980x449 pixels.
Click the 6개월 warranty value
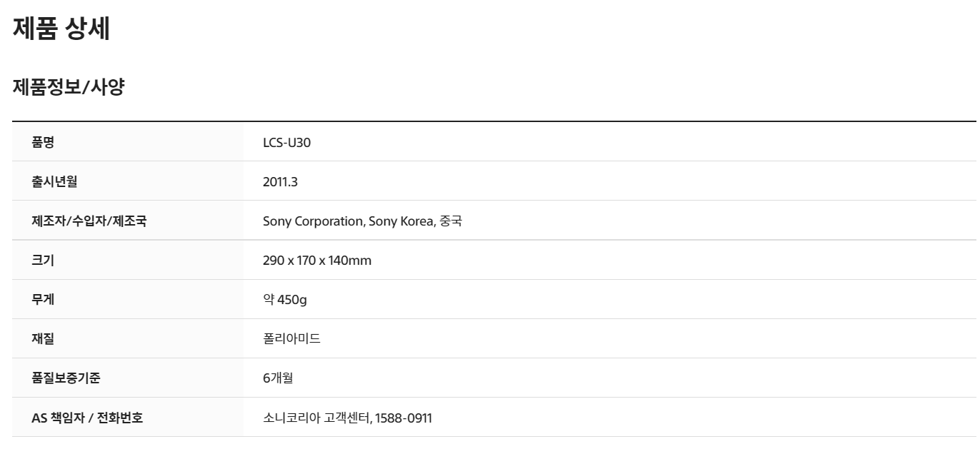(278, 378)
